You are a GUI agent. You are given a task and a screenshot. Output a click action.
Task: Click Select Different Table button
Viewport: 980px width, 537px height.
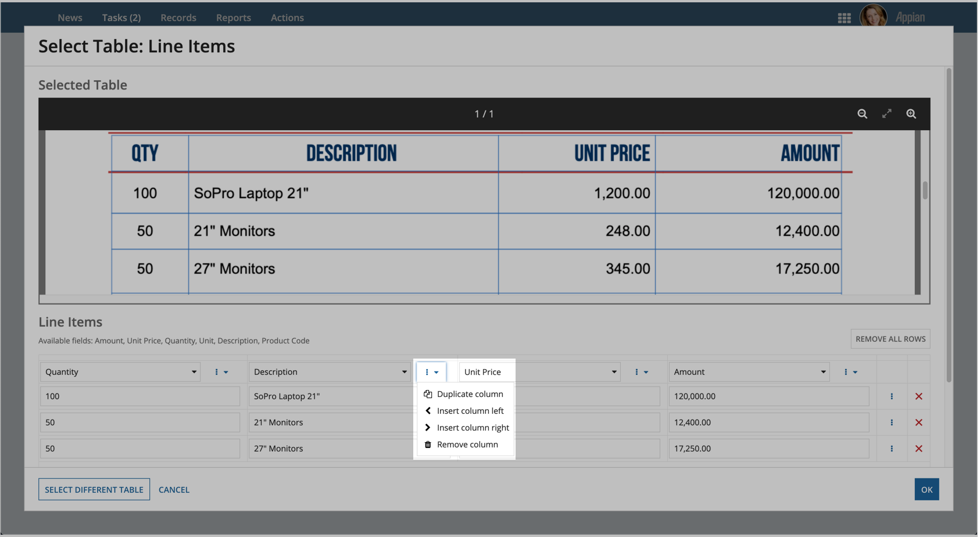click(94, 489)
